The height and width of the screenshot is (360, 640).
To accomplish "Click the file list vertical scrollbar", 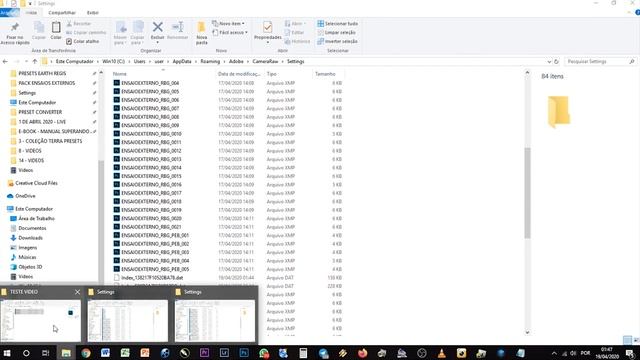I will 527,193.
